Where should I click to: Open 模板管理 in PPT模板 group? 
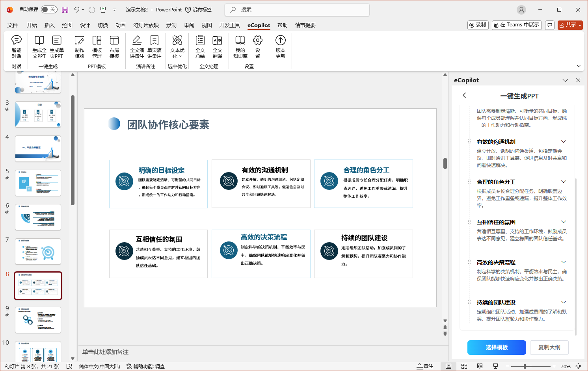97,46
